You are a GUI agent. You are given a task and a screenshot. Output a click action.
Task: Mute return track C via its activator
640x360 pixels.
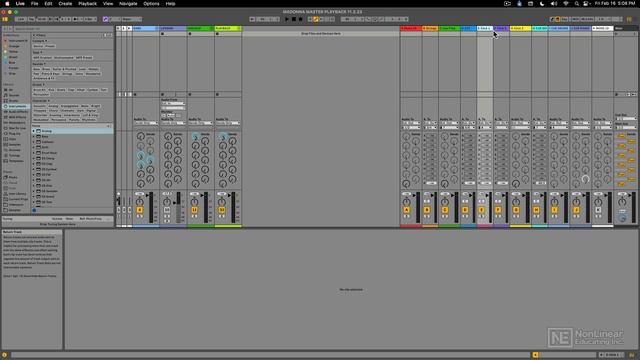click(x=444, y=210)
